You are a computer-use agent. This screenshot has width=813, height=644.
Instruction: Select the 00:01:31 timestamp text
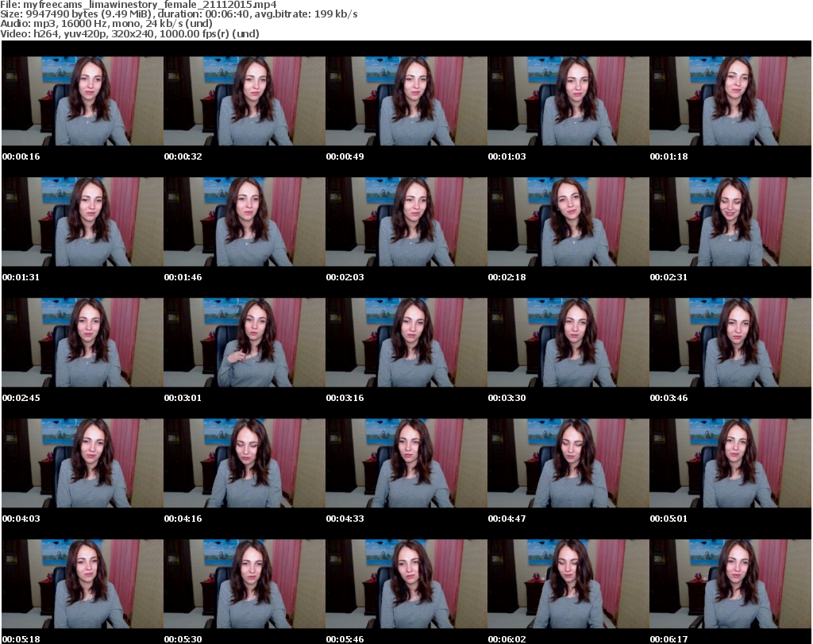(21, 277)
